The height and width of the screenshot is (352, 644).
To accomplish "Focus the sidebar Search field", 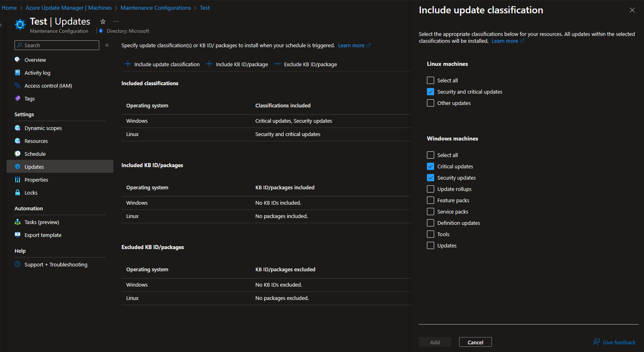I will 57,45.
